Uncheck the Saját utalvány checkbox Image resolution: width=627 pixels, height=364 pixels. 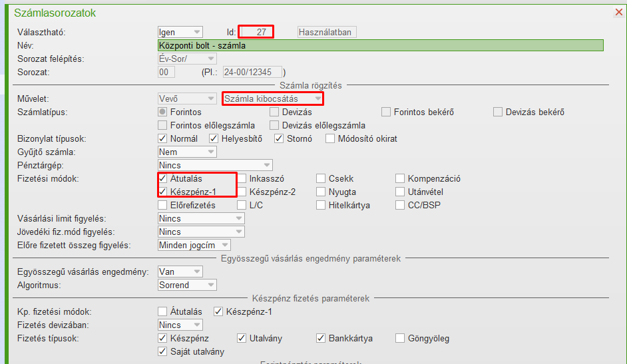tap(162, 351)
